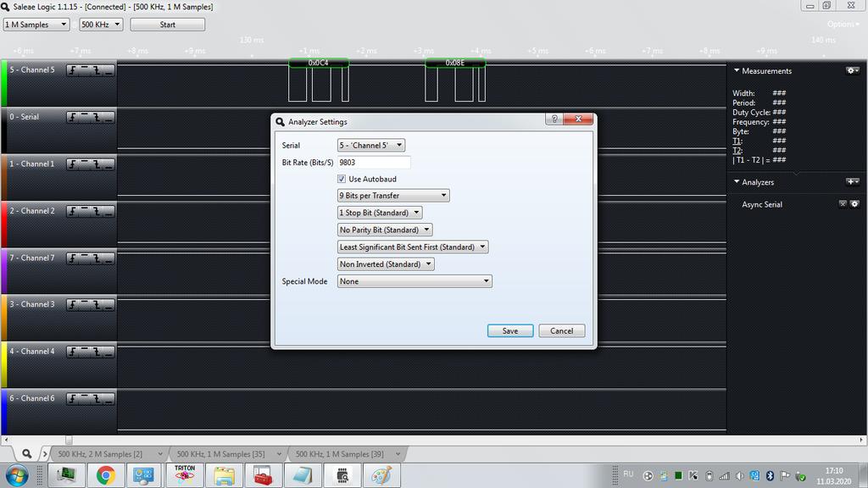This screenshot has width=868, height=488.
Task: Set falling edge trigger on Channel 6
Action: (x=97, y=399)
